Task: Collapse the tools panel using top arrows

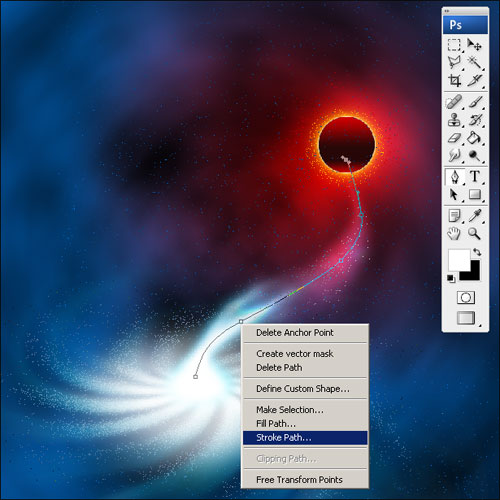Action: click(447, 11)
